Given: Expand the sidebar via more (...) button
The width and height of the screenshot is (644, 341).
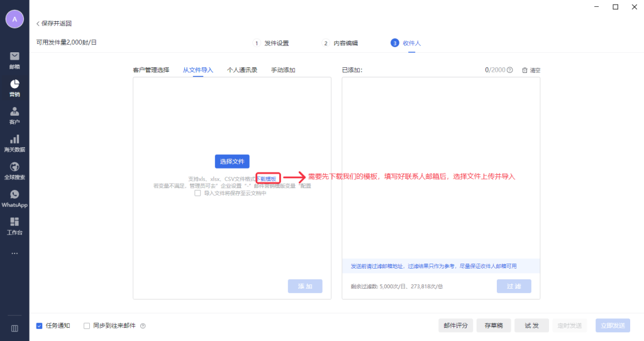Looking at the screenshot, I should click(x=14, y=253).
